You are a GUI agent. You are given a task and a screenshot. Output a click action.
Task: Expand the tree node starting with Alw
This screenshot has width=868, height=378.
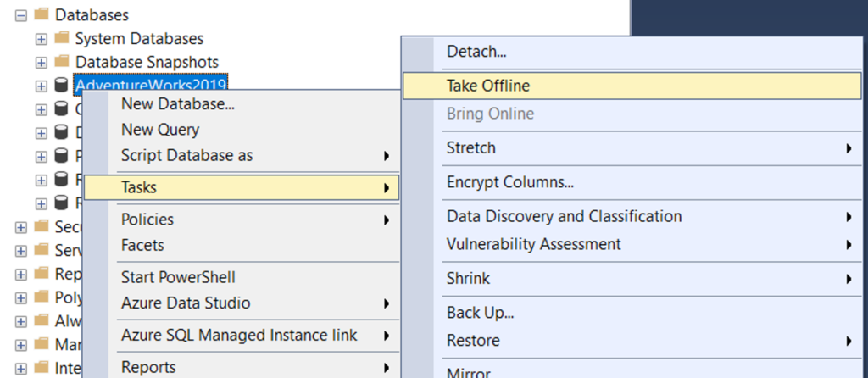coord(21,321)
